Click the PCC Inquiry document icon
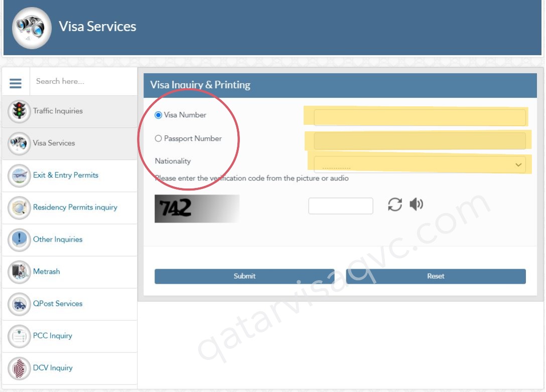This screenshot has width=546, height=392. (x=19, y=336)
